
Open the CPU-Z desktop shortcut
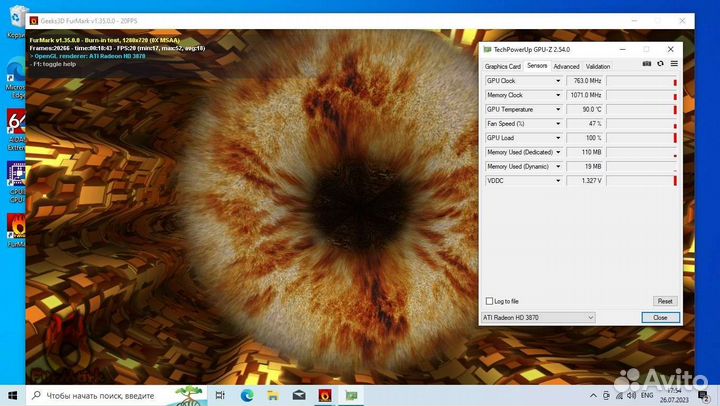[x=16, y=182]
